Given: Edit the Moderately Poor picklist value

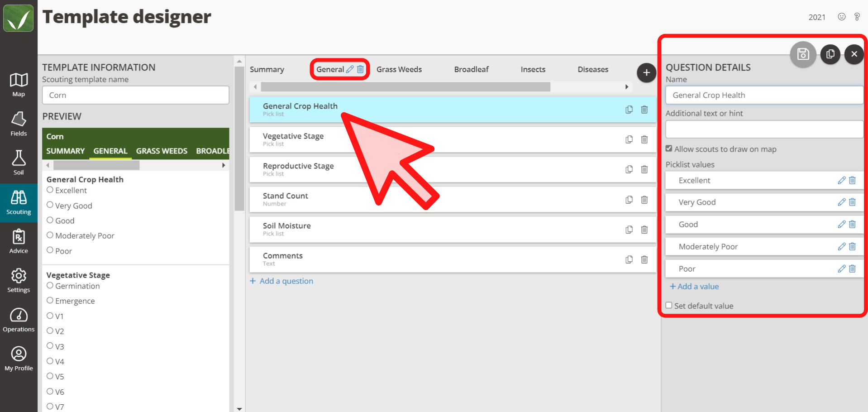Looking at the screenshot, I should pos(841,246).
